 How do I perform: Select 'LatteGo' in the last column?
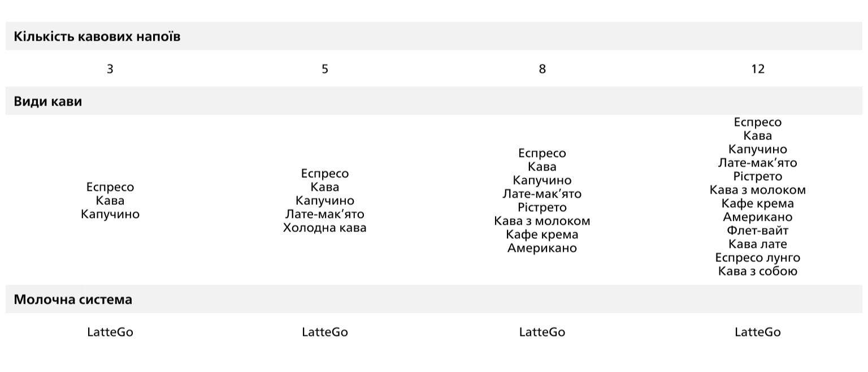coord(758,332)
